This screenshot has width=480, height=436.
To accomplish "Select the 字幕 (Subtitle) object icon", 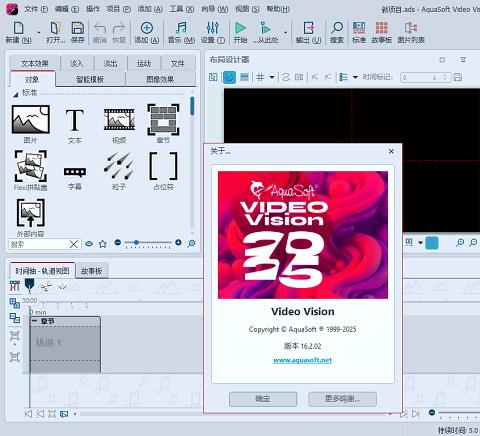I will click(75, 172).
